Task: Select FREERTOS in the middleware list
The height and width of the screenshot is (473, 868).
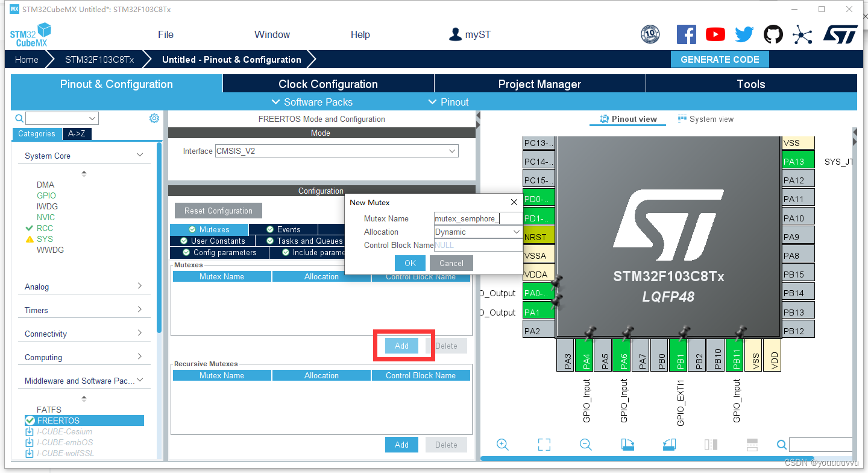Action: tap(84, 421)
